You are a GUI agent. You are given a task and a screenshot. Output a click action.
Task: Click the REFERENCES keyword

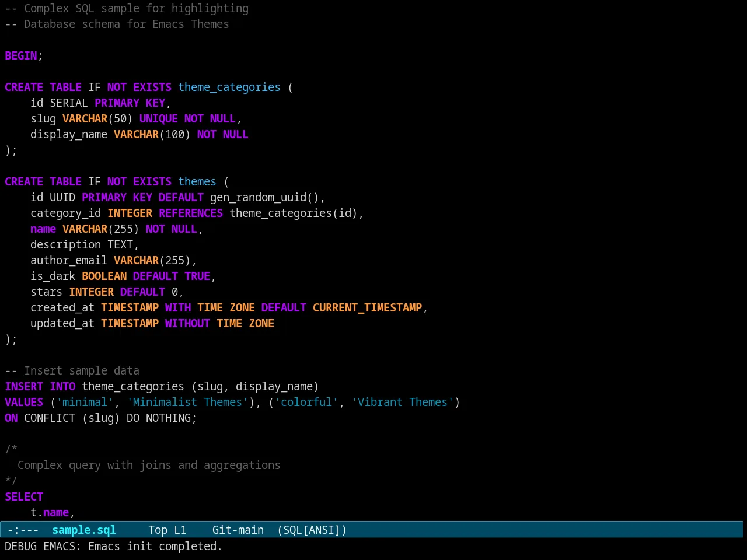point(191,213)
